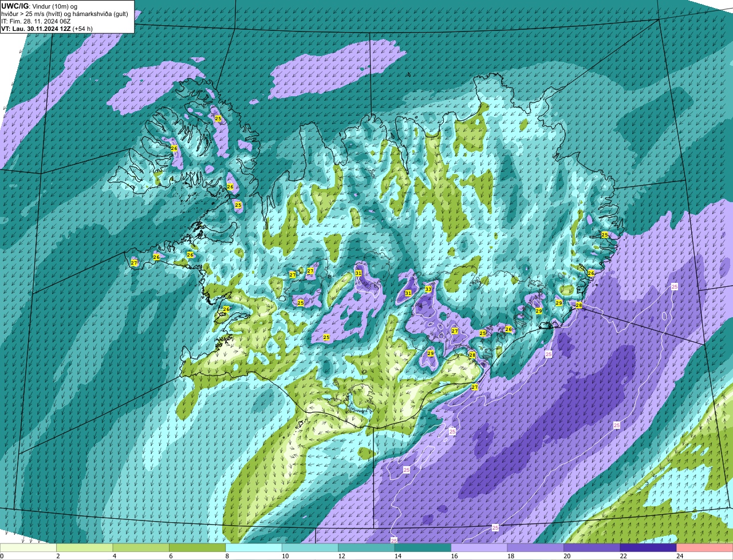The width and height of the screenshot is (733, 560).
Task: Click the legend tick label "10"
Action: (x=285, y=556)
